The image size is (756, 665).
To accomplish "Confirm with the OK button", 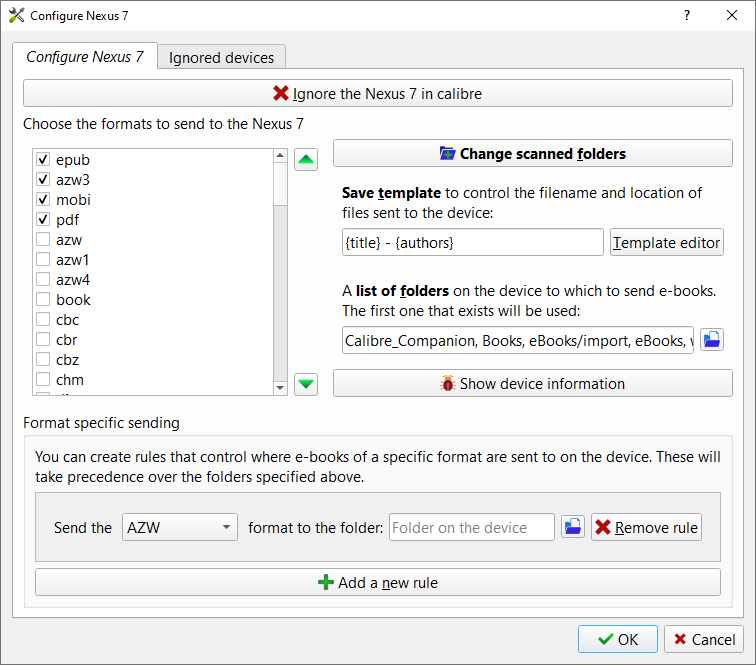I will [x=618, y=639].
